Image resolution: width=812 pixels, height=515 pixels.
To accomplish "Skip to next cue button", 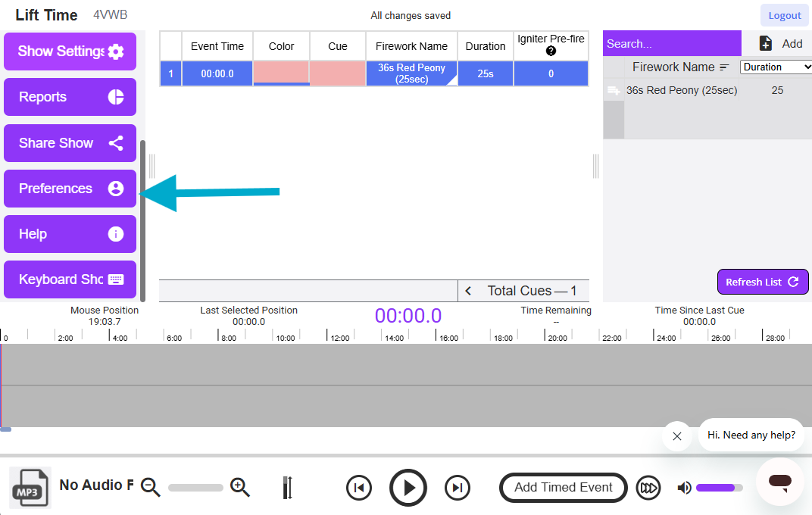I will 457,488.
